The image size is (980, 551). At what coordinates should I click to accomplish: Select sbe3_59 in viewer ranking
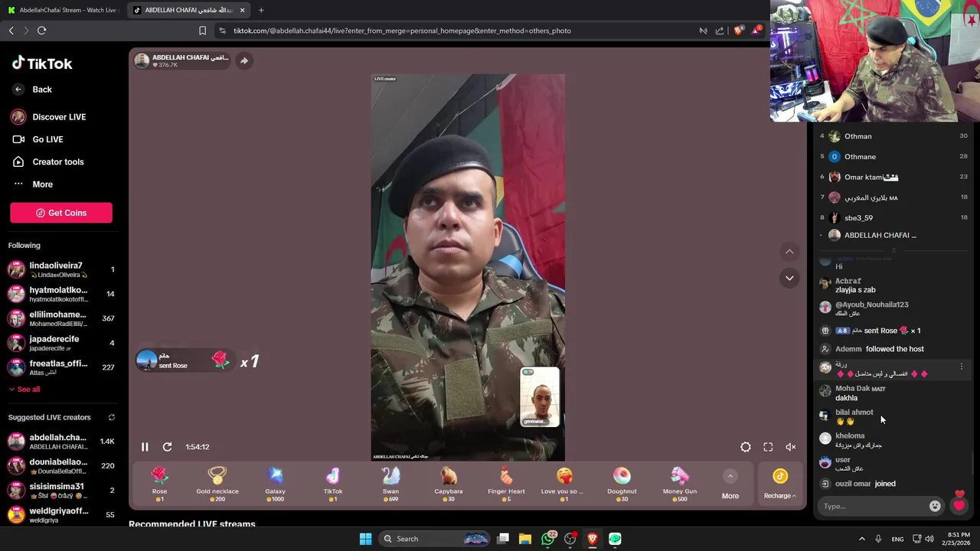893,218
